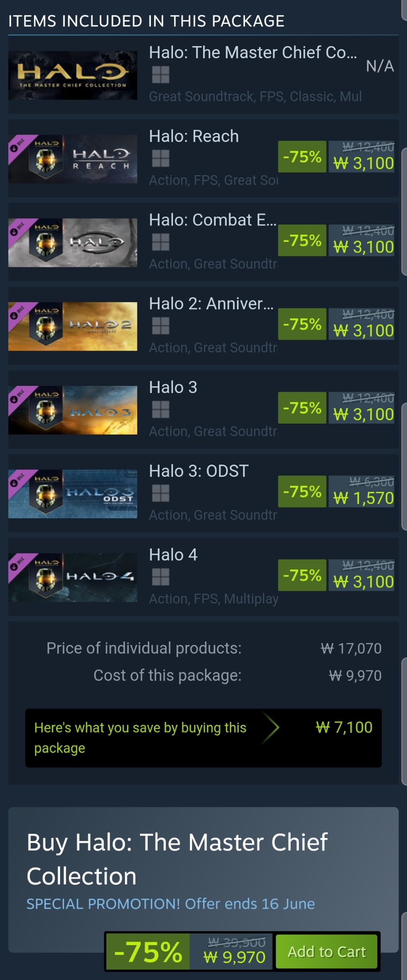Click the Windows icon under Halo 3: ODST

click(x=160, y=493)
